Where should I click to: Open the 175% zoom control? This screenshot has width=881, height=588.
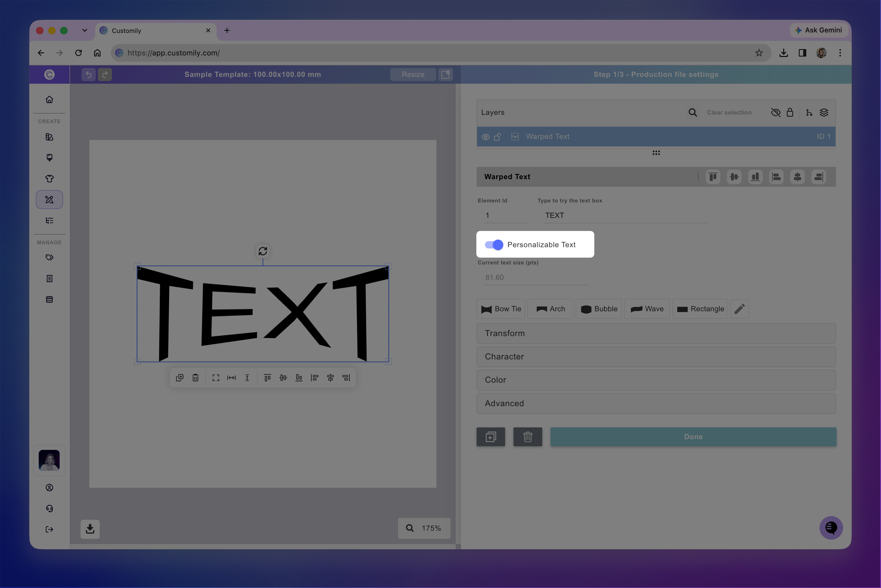click(424, 528)
